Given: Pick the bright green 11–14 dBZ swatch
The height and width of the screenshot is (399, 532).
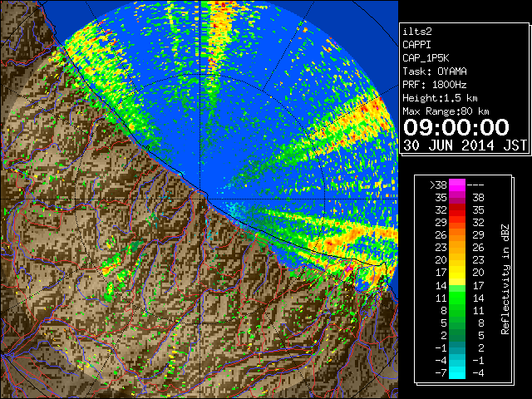Looking at the screenshot, I should (457, 298).
